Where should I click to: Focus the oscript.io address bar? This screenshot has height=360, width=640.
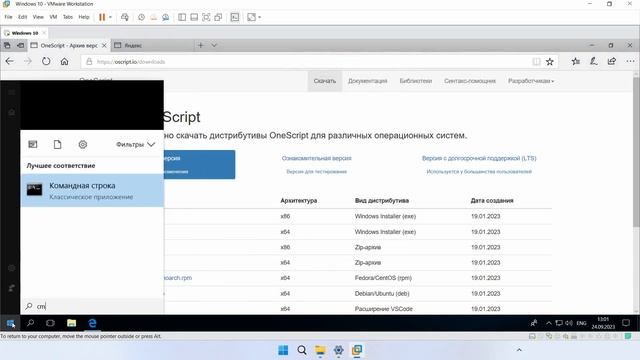(306, 62)
